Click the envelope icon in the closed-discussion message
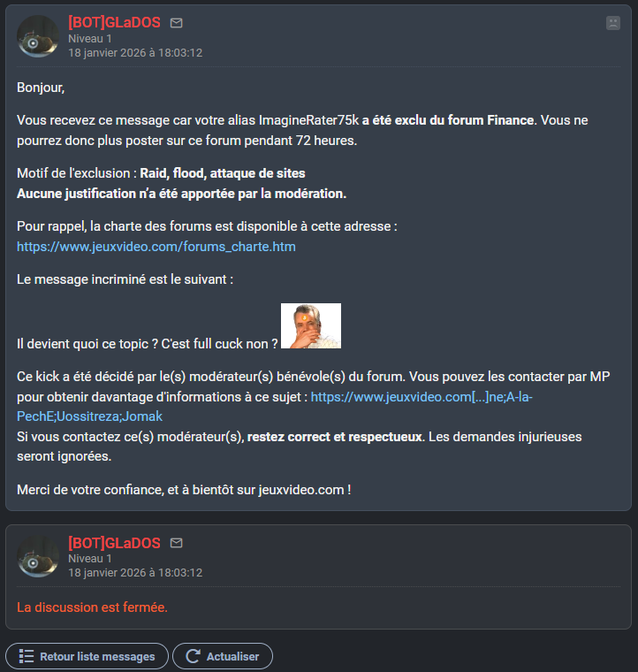 177,543
